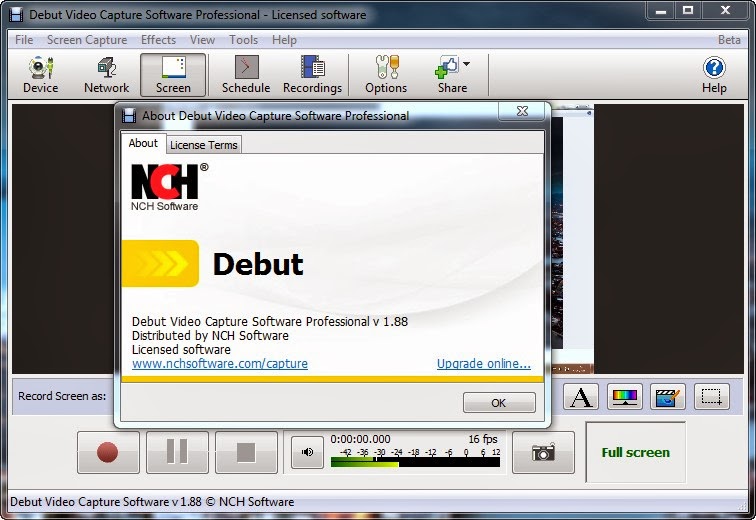Open the Tools menu

pyautogui.click(x=243, y=40)
